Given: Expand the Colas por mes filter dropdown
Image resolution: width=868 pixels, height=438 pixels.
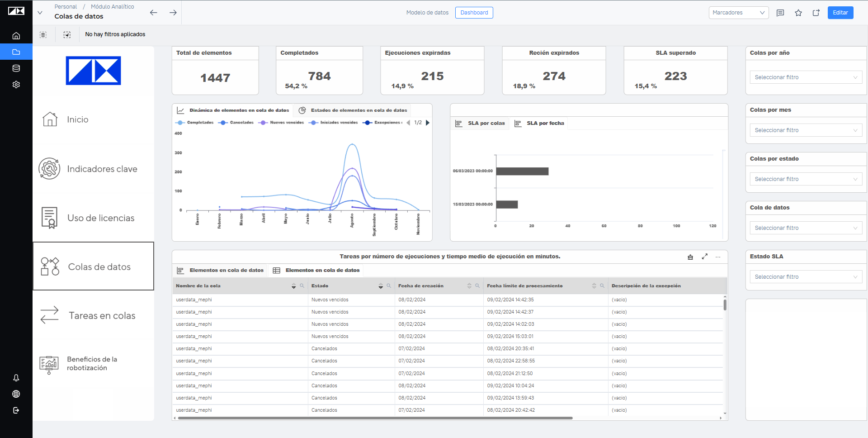Looking at the screenshot, I should pyautogui.click(x=806, y=130).
